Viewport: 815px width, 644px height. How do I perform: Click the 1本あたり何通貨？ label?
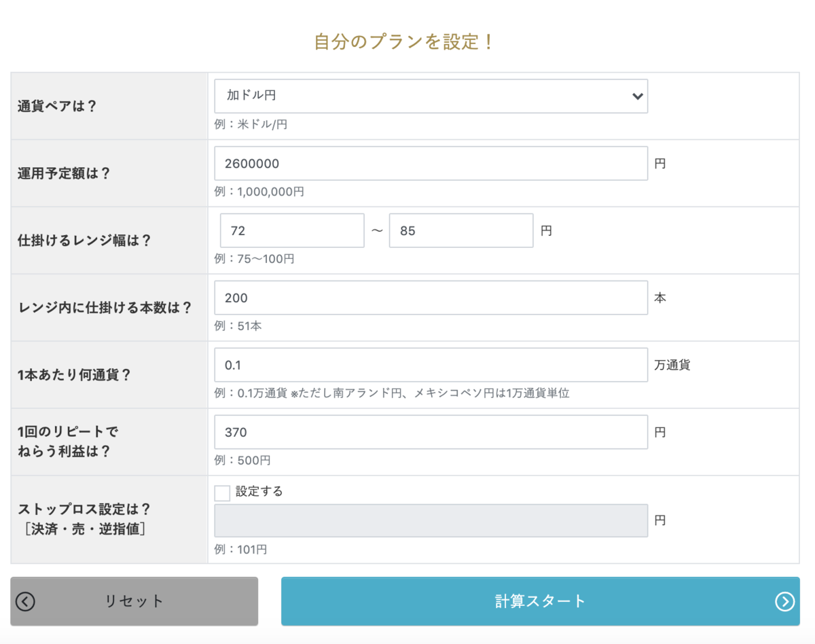pos(74,376)
